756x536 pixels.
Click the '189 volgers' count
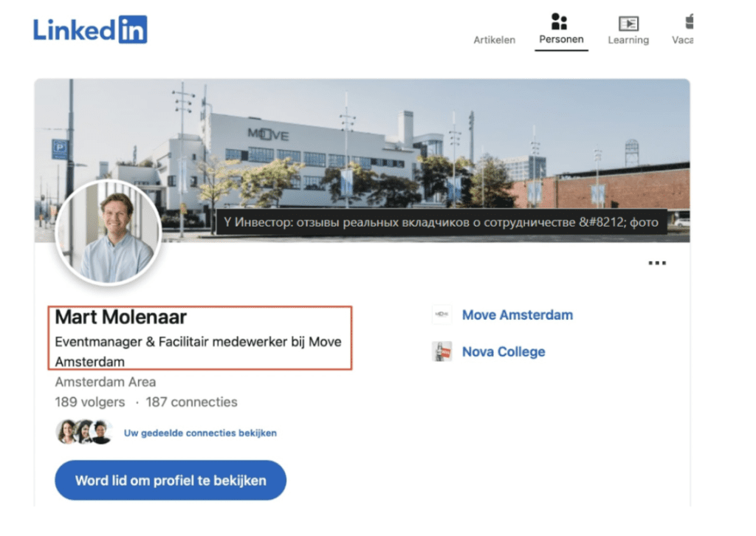(92, 402)
